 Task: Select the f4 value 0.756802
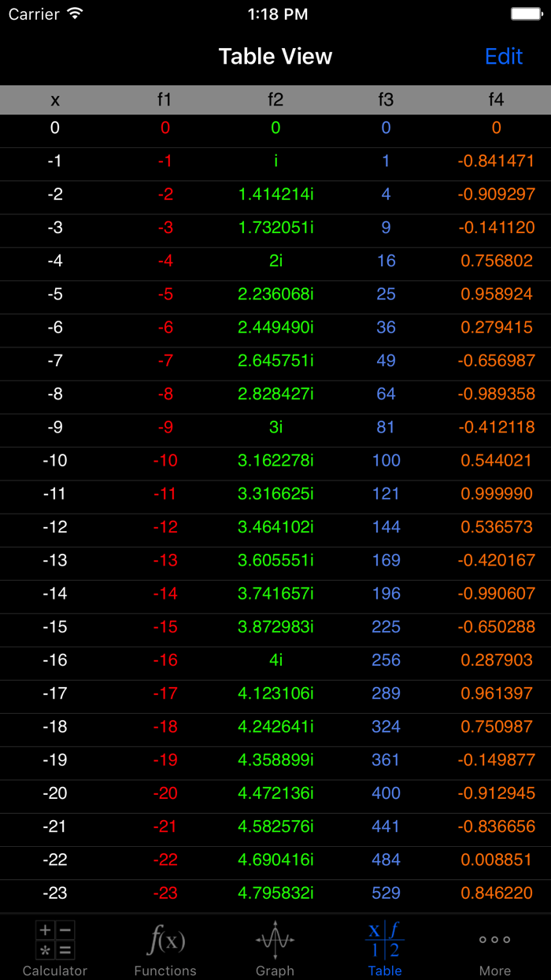coord(496,261)
